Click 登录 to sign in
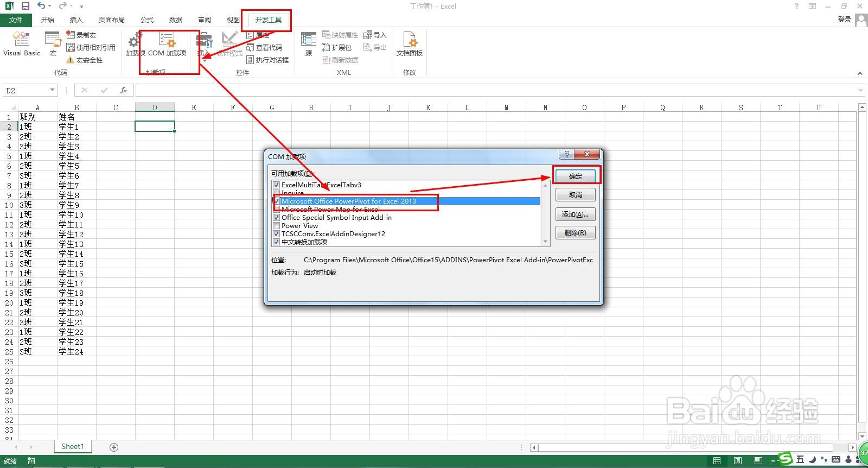Viewport: 868px width, 468px height. coord(845,20)
